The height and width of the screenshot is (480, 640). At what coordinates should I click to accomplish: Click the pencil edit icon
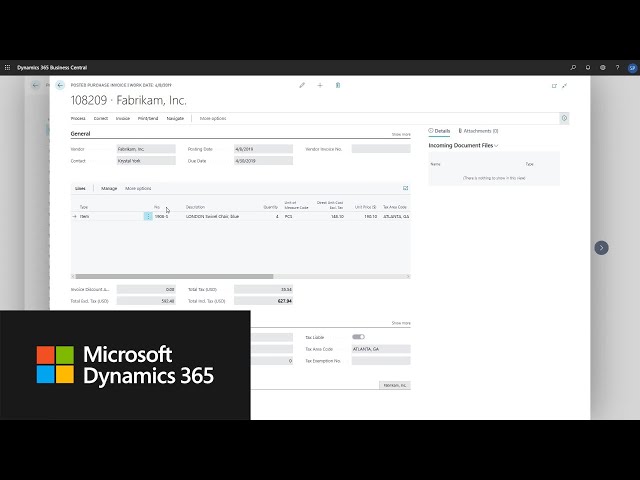[x=302, y=86]
